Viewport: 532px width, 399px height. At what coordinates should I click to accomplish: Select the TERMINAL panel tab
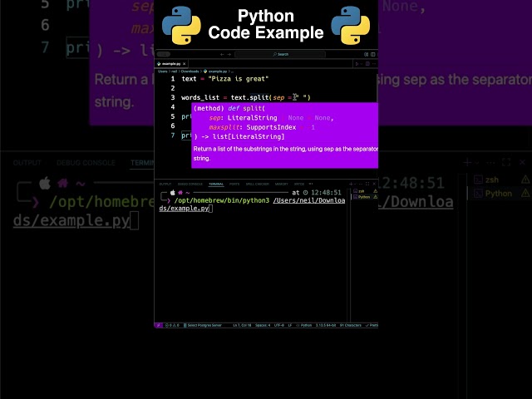pyautogui.click(x=216, y=184)
